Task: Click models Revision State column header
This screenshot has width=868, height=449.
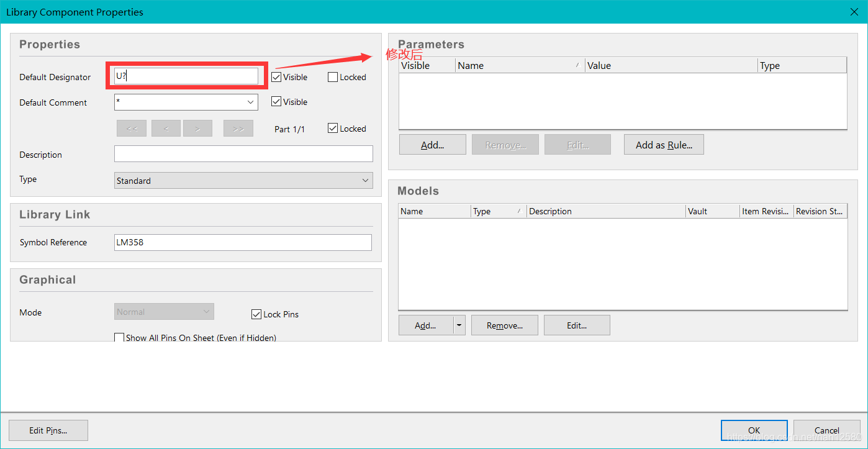Action: [820, 211]
